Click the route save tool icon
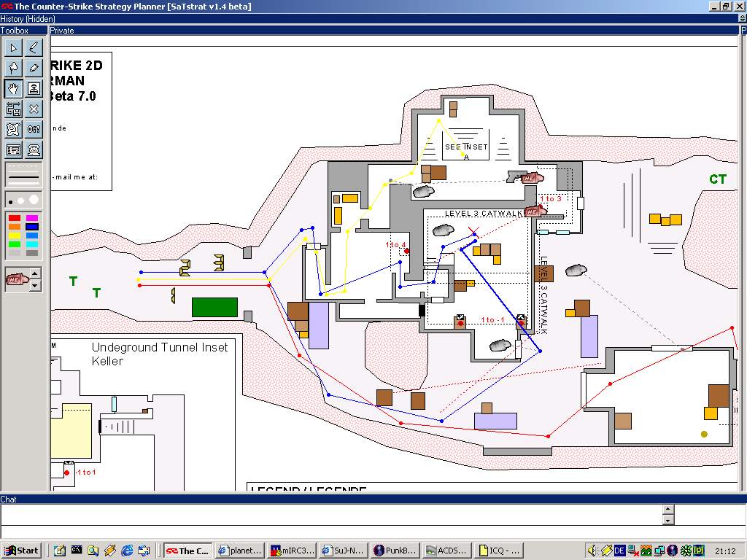 pos(13,109)
